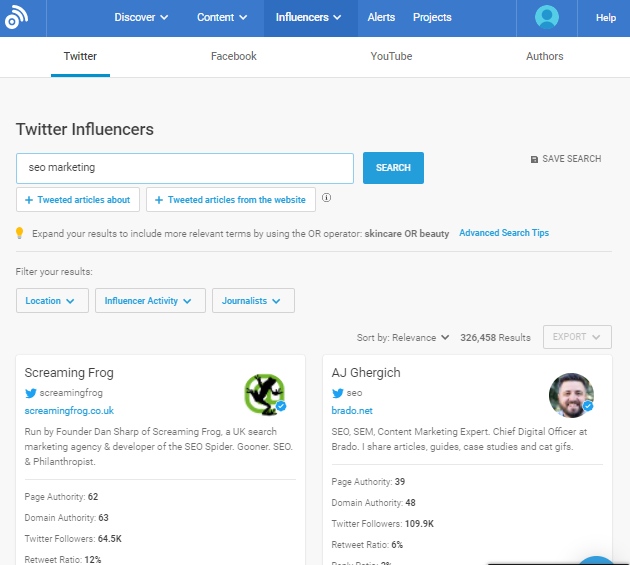Open AJ Ghergich profile photo
Viewport: 630px width, 565px height.
[571, 395]
